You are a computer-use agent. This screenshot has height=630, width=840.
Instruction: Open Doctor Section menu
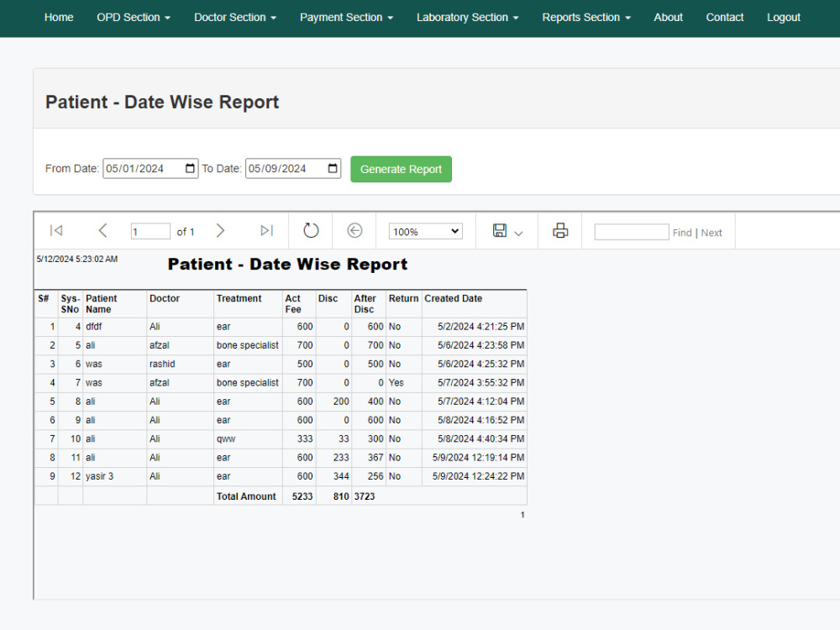[x=235, y=17]
